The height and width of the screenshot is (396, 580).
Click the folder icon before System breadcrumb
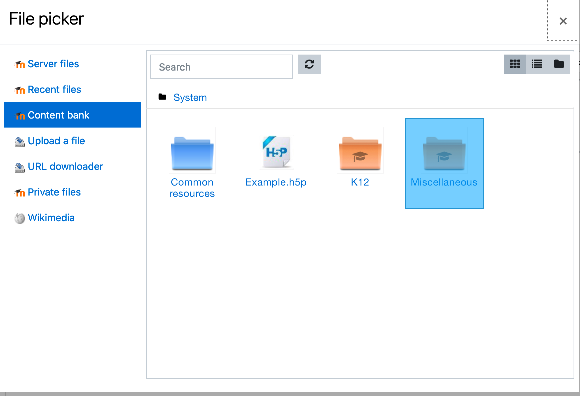(x=162, y=97)
